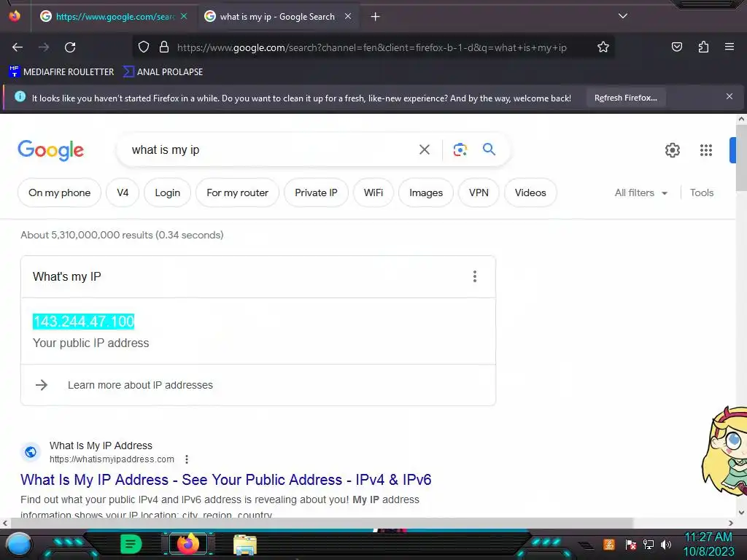Open the Firefox hamburger application menu
Viewport: 747px width, 560px height.
[x=729, y=47]
